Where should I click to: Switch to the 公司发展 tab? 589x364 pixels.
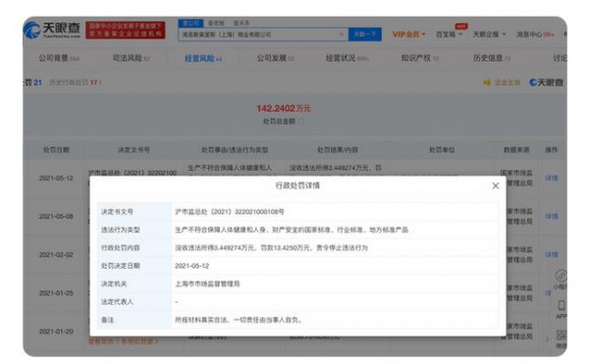click(275, 58)
